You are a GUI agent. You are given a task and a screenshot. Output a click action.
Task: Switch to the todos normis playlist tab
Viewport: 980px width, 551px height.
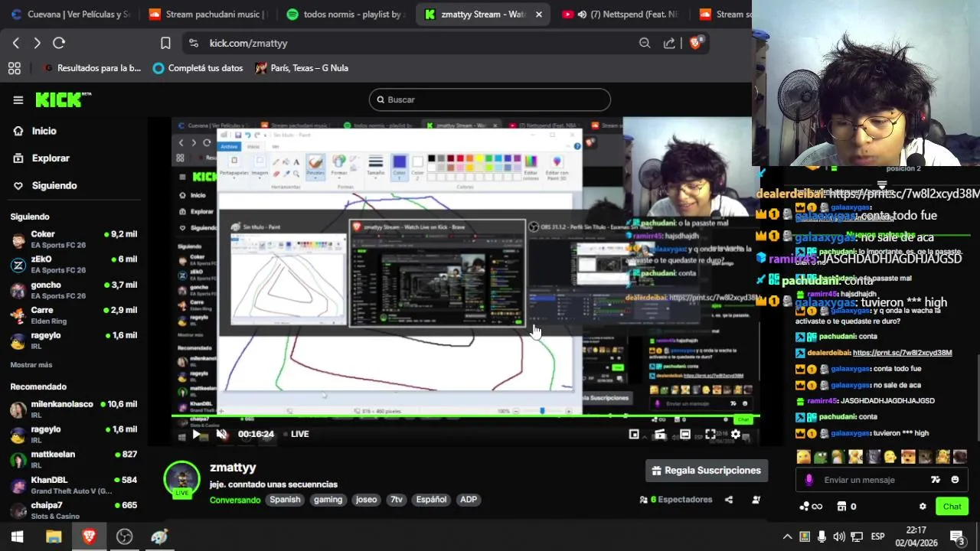346,15
